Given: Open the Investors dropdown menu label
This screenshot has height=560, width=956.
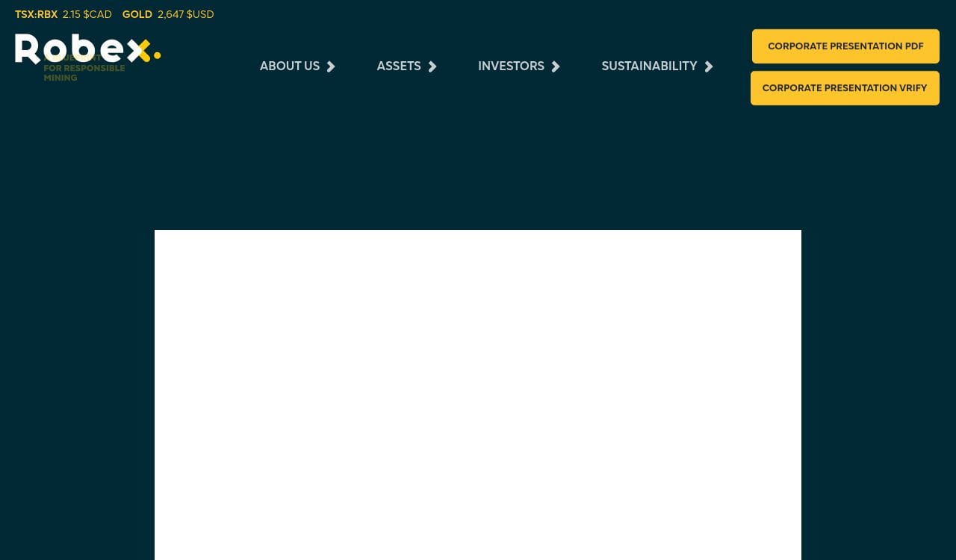Looking at the screenshot, I should click(511, 66).
